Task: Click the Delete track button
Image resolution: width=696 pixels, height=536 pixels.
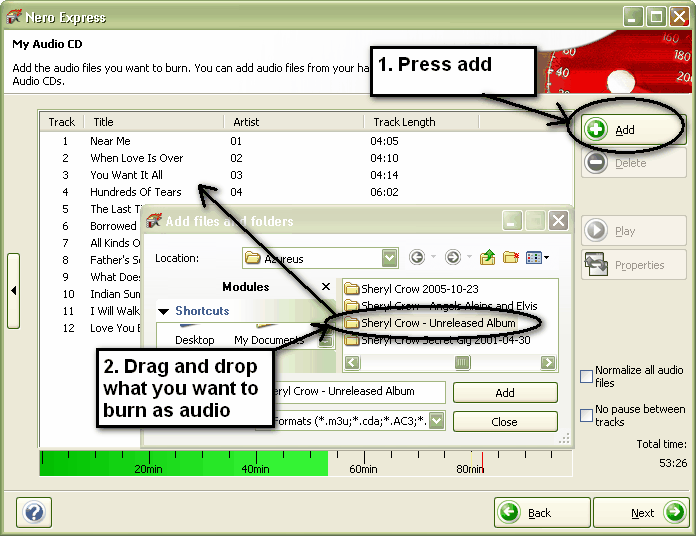Action: [633, 163]
